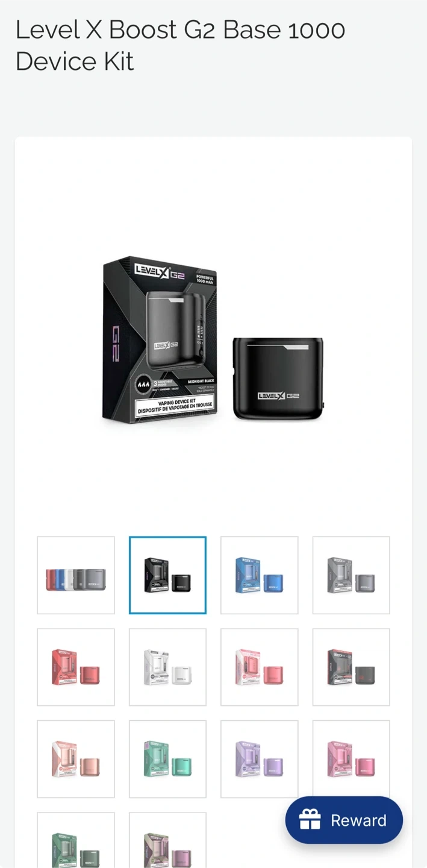This screenshot has width=427, height=868.
Task: Pick the lavender purple device kit thumbnail
Action: point(260,759)
